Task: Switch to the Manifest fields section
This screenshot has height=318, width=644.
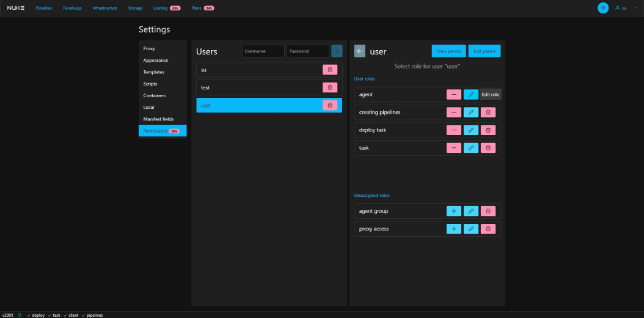Action: [x=163, y=119]
